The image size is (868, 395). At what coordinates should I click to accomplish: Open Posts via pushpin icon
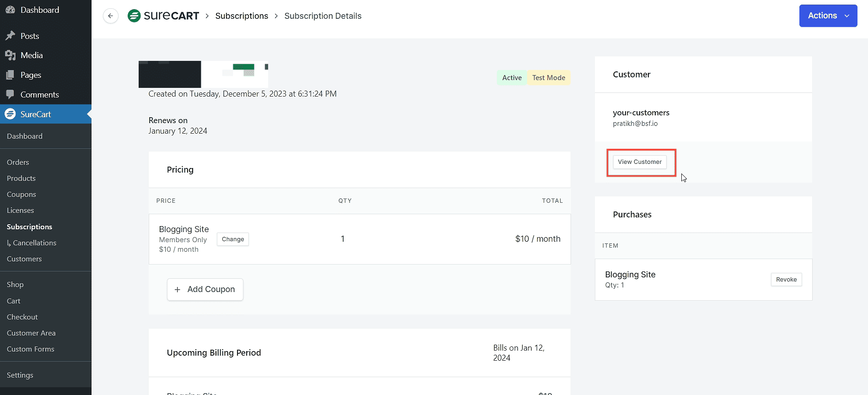click(10, 36)
